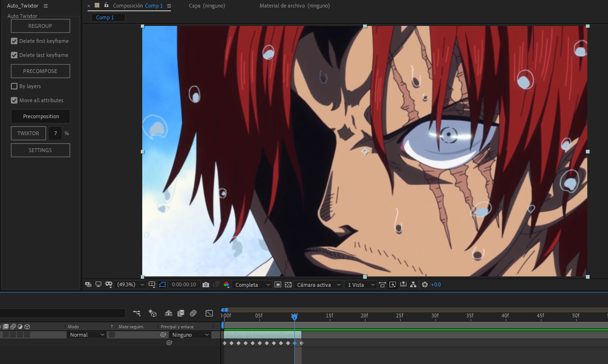Toggle the Delete last keyframe checkbox
This screenshot has height=364, width=608.
14,55
